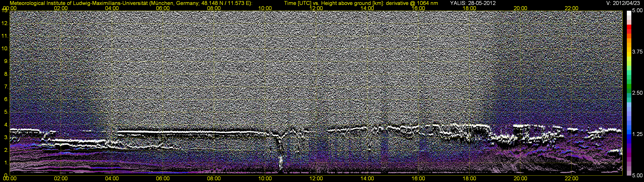
Task: Click the 22:00 time label on top axis
Action: tap(571, 8)
